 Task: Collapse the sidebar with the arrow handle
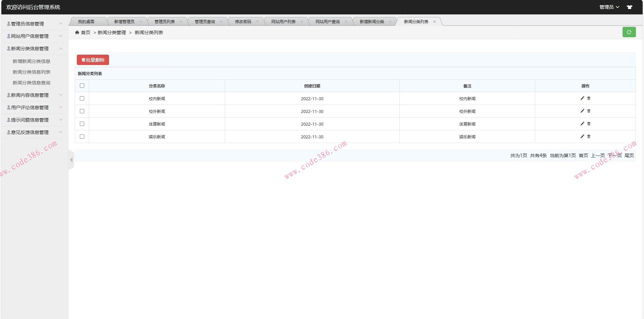pyautogui.click(x=71, y=160)
